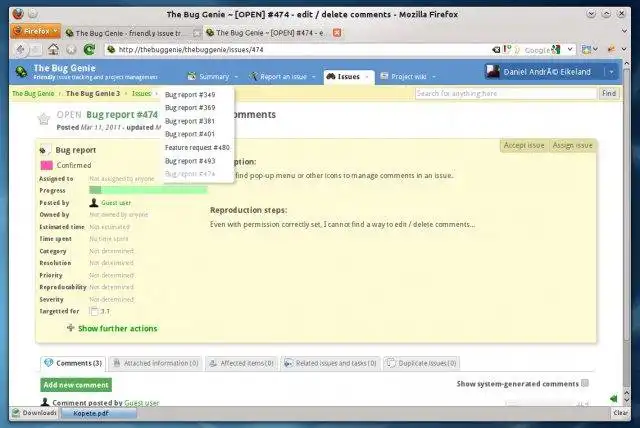Image resolution: width=640 pixels, height=428 pixels.
Task: Reload the page with the green refresh icon
Action: 89,49
